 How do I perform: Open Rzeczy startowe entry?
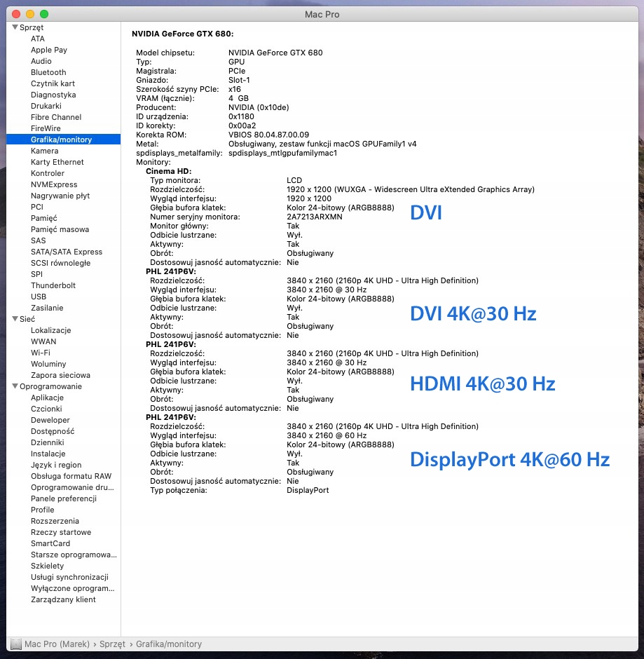point(61,532)
